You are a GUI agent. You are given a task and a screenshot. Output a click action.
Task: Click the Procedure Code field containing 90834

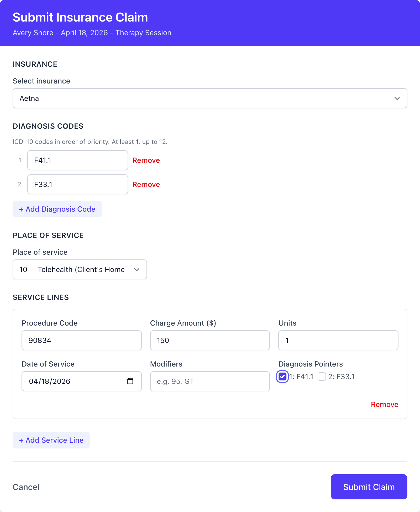(x=81, y=340)
